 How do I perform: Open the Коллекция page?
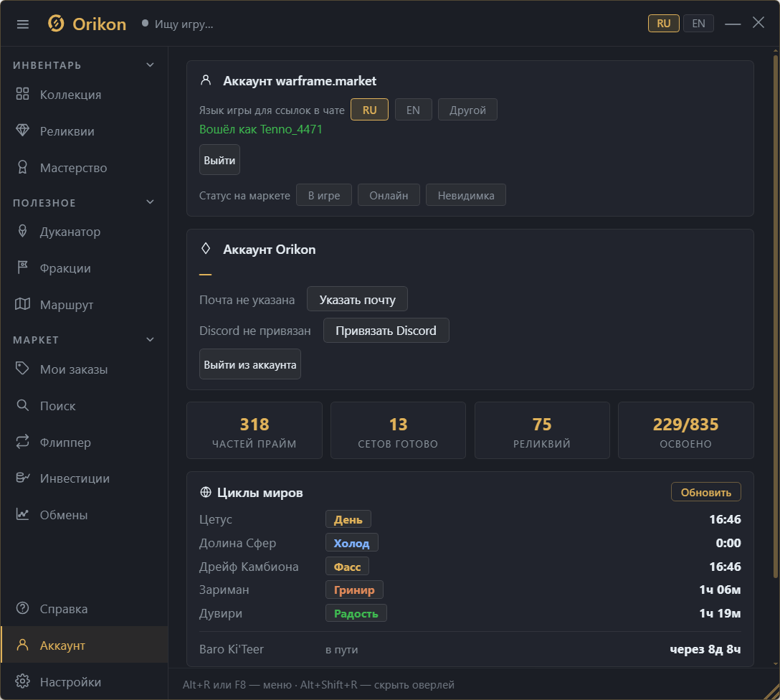pos(84,95)
